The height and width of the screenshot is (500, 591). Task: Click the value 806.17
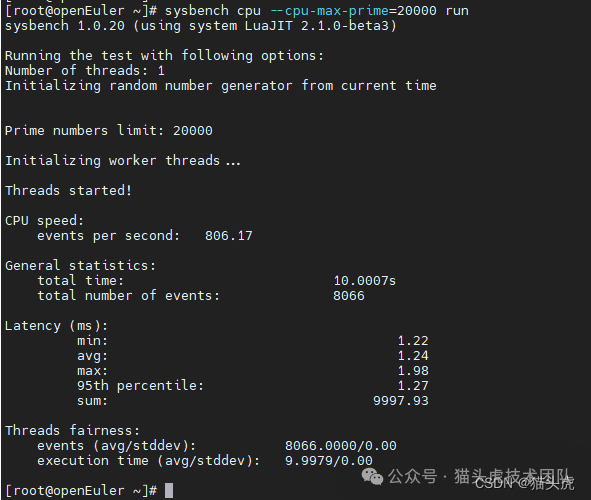tap(229, 236)
